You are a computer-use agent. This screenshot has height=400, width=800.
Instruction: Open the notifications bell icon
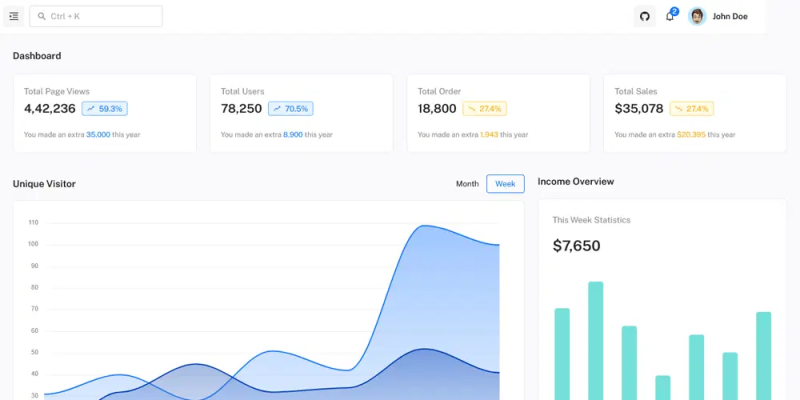tap(670, 16)
